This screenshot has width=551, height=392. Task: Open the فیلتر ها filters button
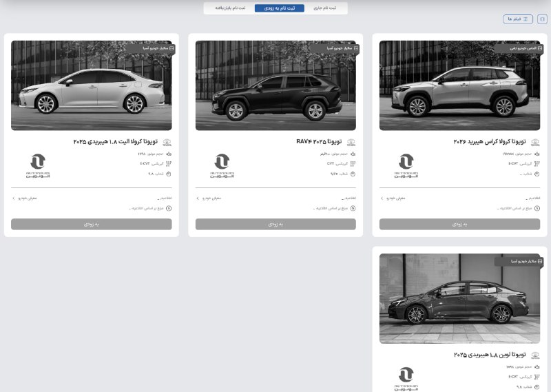518,19
